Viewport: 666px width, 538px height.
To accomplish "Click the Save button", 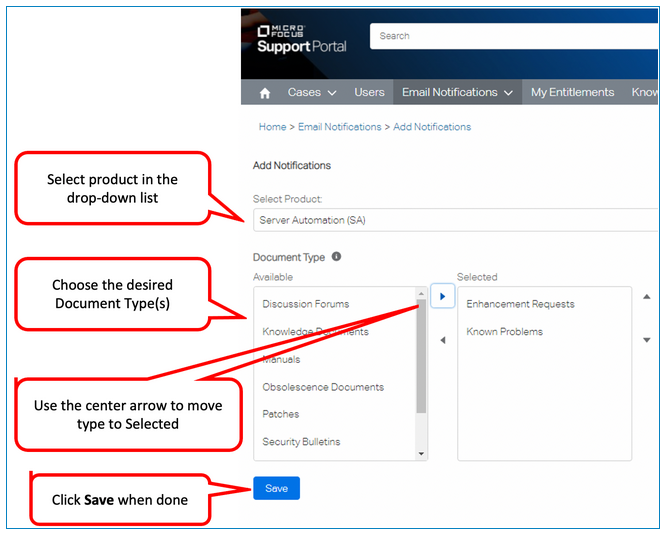I will pyautogui.click(x=276, y=488).
